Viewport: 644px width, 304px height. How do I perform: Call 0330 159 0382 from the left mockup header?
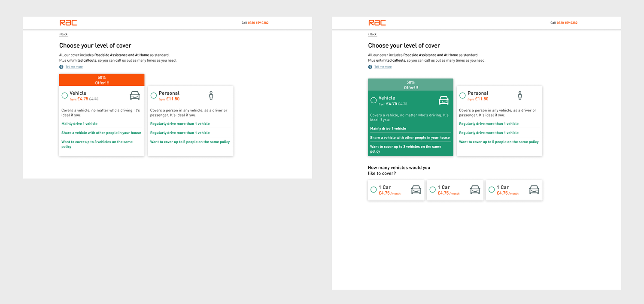(x=258, y=23)
